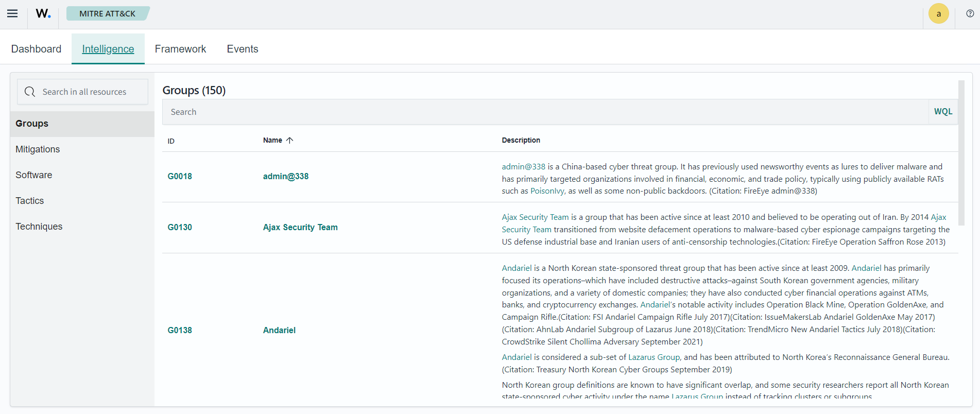Toggle the WQL query language button

pyautogui.click(x=943, y=112)
